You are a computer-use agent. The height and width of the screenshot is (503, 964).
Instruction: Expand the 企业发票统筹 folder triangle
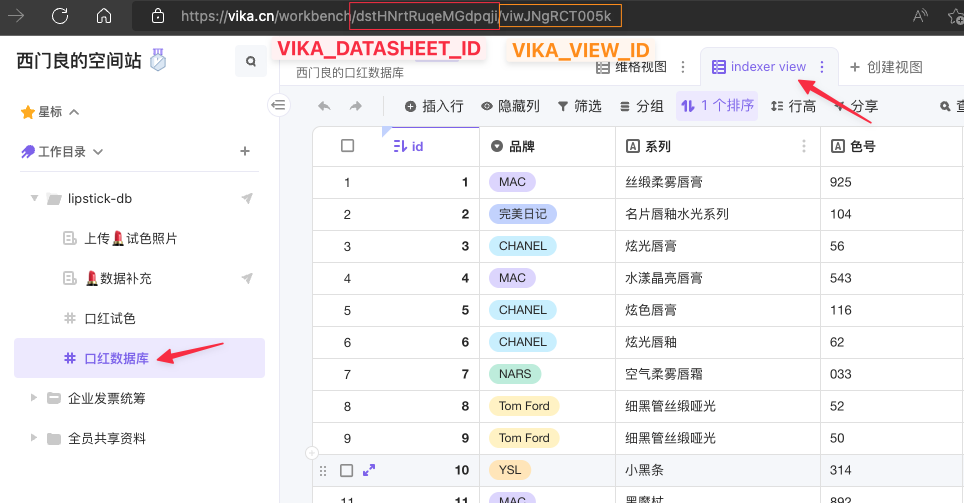coord(34,398)
